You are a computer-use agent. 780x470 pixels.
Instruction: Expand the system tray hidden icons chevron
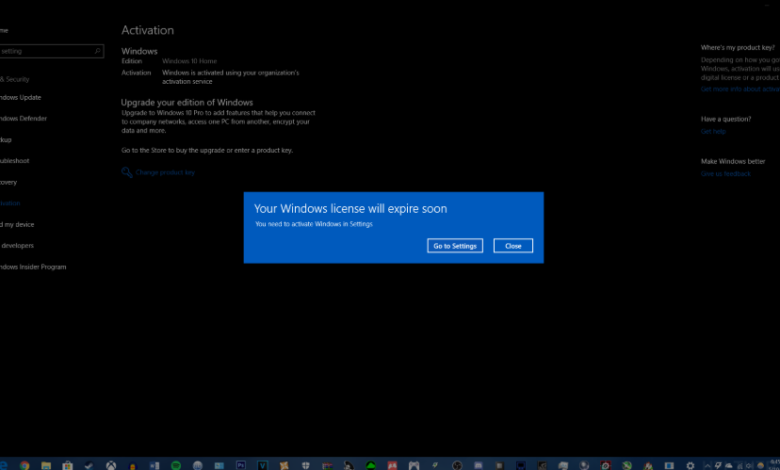[x=707, y=466]
